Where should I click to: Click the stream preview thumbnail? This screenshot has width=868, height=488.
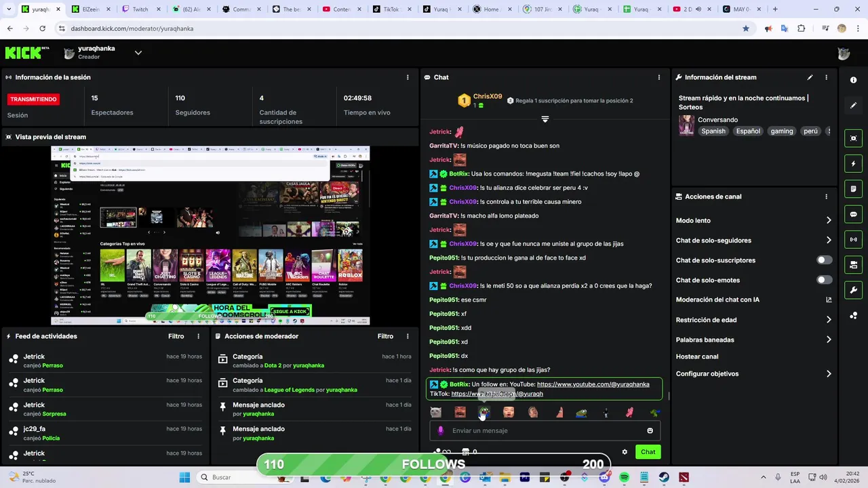pyautogui.click(x=210, y=236)
